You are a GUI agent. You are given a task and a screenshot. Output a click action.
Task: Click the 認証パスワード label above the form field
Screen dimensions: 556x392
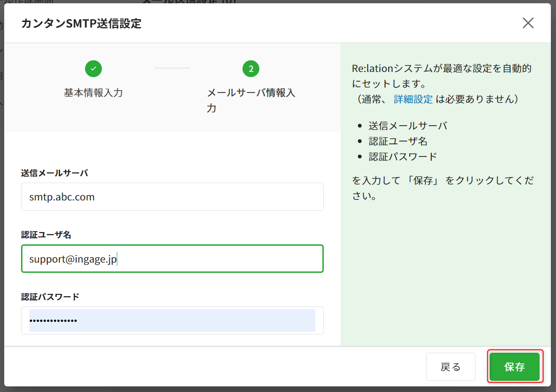point(50,297)
